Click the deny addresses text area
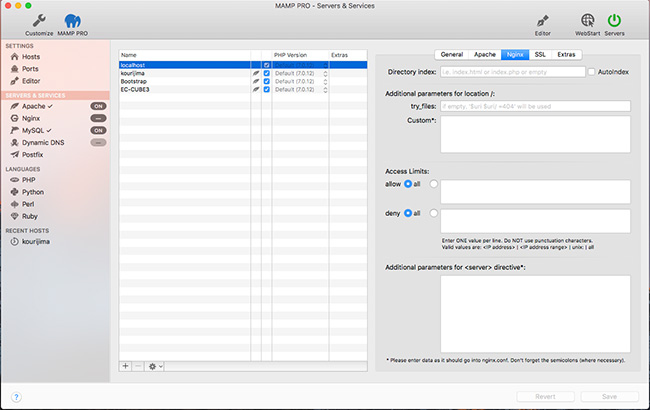The height and width of the screenshot is (410, 650). point(536,221)
